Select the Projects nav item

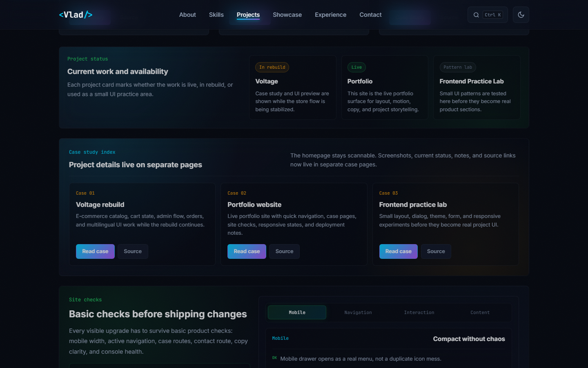tap(248, 15)
